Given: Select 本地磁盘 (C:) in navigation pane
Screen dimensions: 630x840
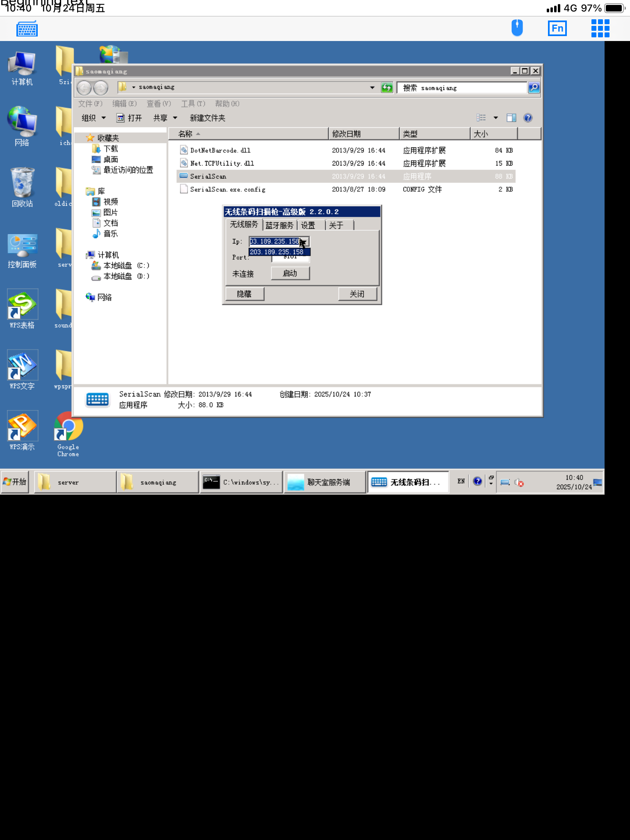Looking at the screenshot, I should (121, 266).
